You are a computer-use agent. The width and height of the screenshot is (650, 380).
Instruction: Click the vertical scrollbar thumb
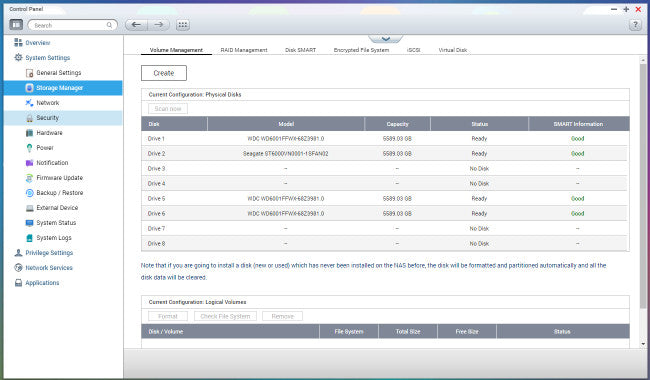(x=643, y=186)
